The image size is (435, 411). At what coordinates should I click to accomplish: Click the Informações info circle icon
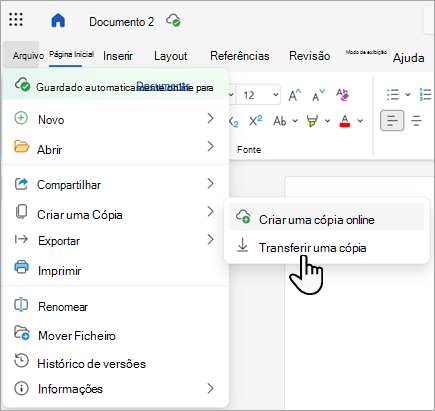point(22,389)
